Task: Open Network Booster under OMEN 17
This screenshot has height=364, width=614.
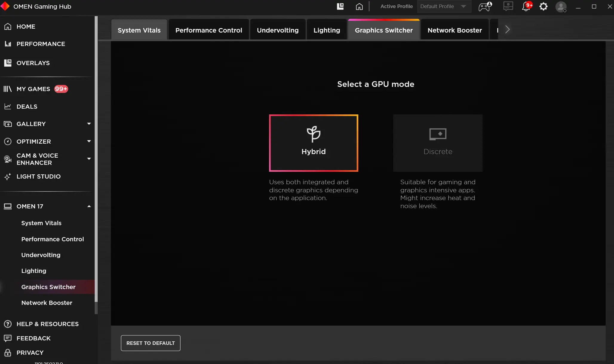Action: click(47, 303)
